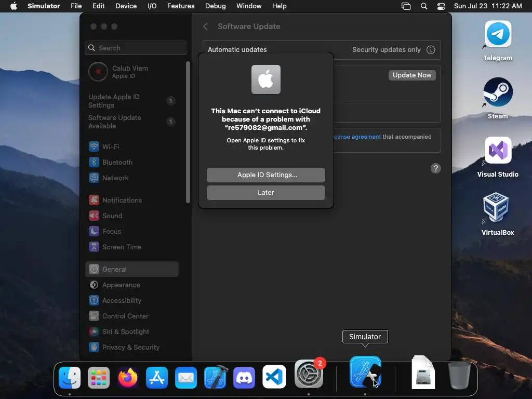The height and width of the screenshot is (399, 532).
Task: Open the Automatic updates info icon
Action: click(431, 49)
